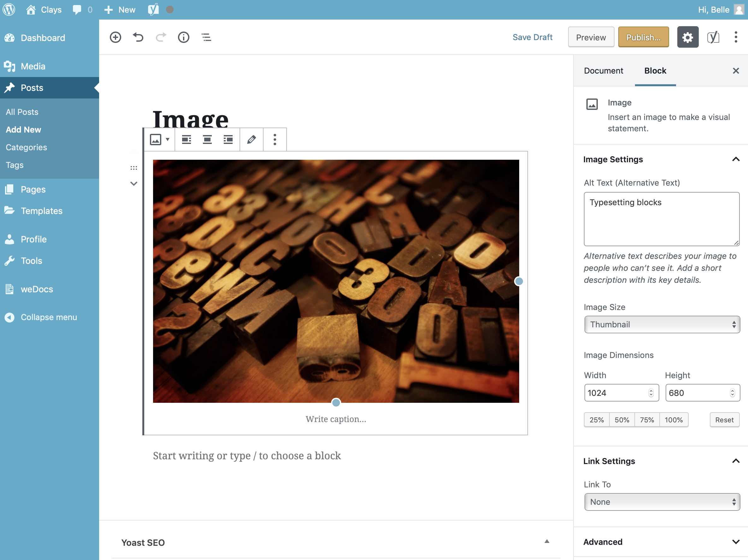
Task: Click the Preview button
Action: click(x=591, y=37)
